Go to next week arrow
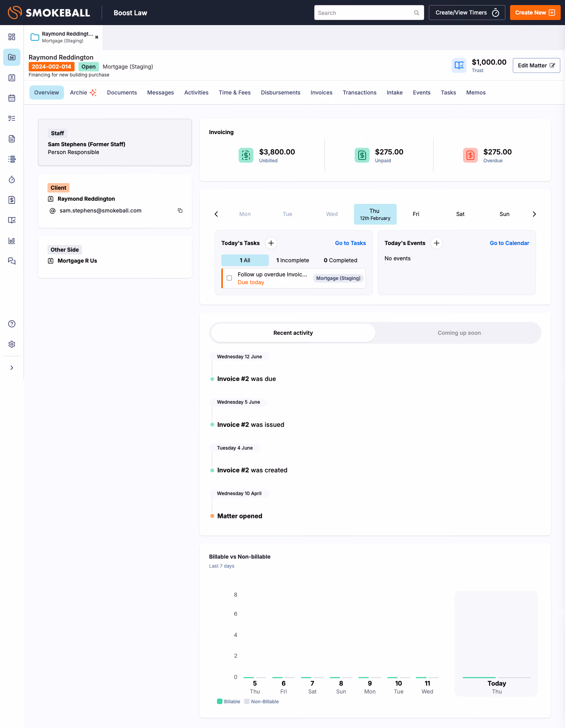 click(x=534, y=214)
